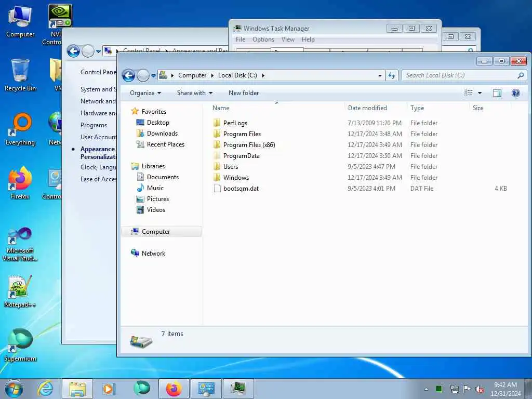Open the Music library
Image resolution: width=532 pixels, height=399 pixels.
click(x=155, y=188)
